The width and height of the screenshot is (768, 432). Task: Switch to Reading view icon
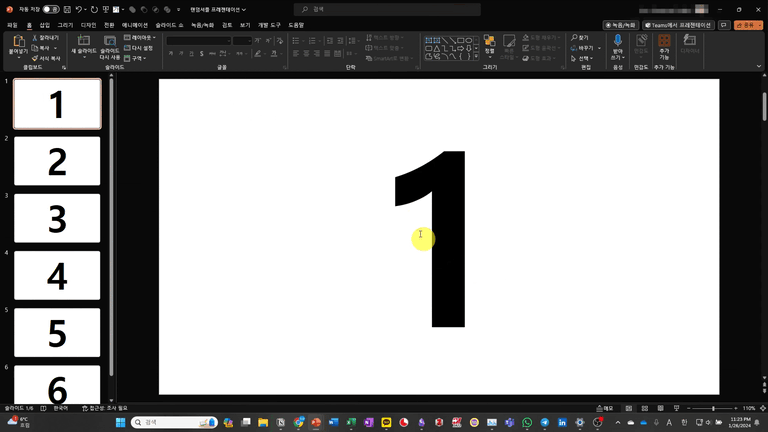pyautogui.click(x=661, y=408)
